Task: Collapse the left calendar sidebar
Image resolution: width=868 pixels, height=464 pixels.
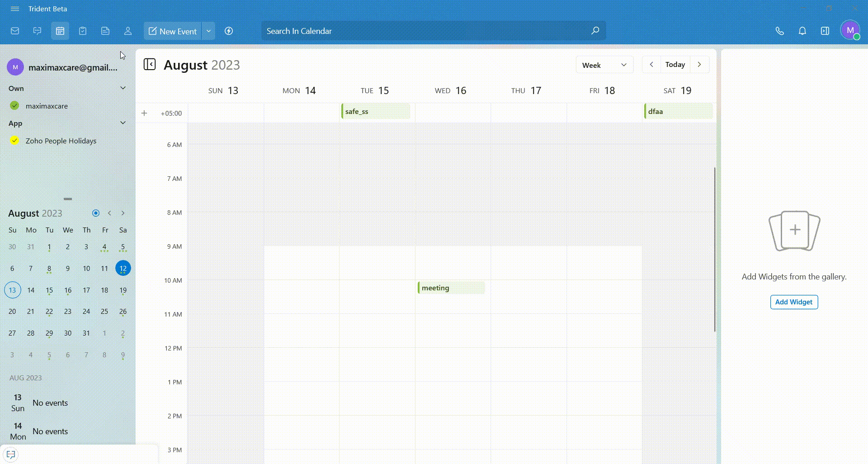Action: [150, 65]
